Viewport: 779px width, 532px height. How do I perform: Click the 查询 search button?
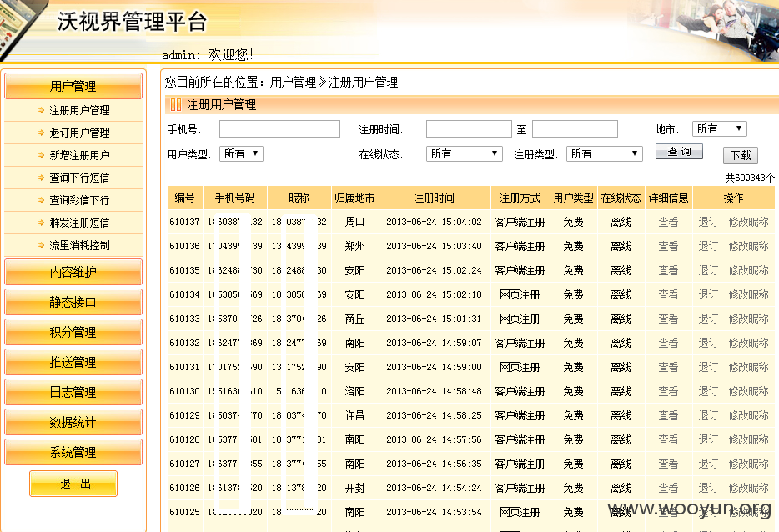pyautogui.click(x=679, y=152)
